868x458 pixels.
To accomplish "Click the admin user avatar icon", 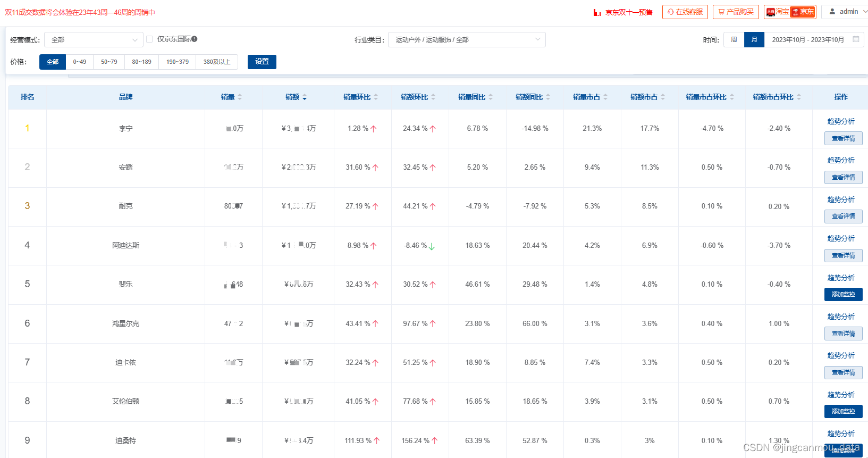I will (832, 11).
